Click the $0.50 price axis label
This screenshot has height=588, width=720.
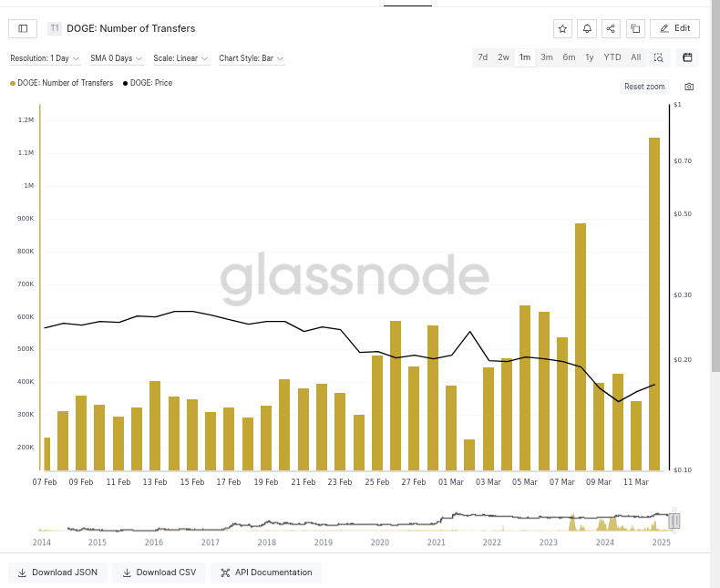683,214
